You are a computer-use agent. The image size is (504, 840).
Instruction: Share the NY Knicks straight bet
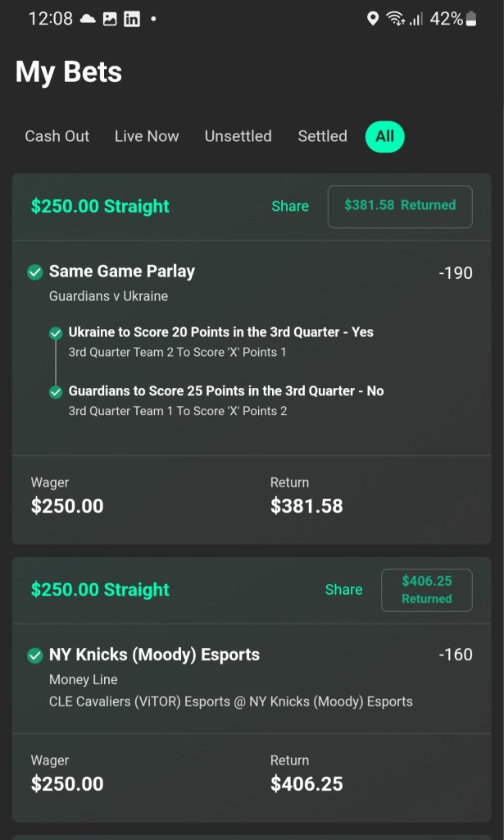(343, 590)
